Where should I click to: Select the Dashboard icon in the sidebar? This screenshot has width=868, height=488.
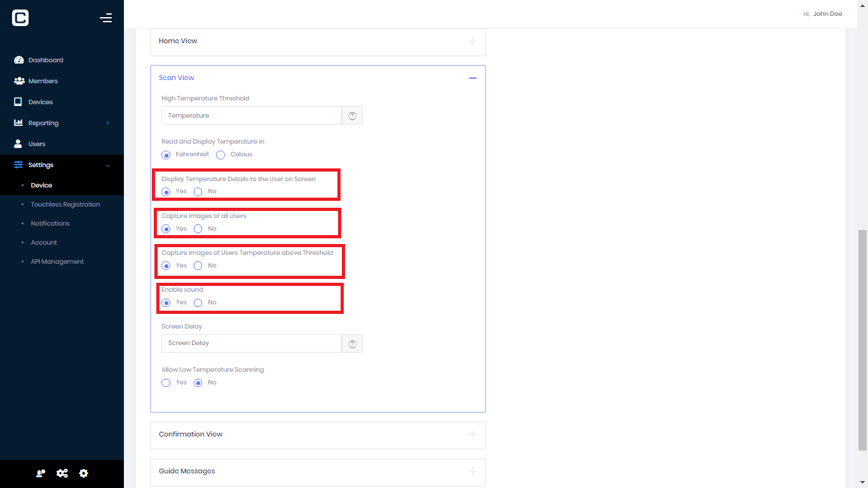tap(18, 59)
